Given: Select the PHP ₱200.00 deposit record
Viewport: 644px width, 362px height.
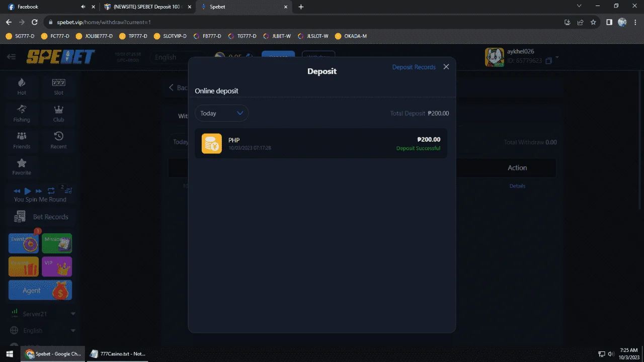Looking at the screenshot, I should [x=321, y=143].
